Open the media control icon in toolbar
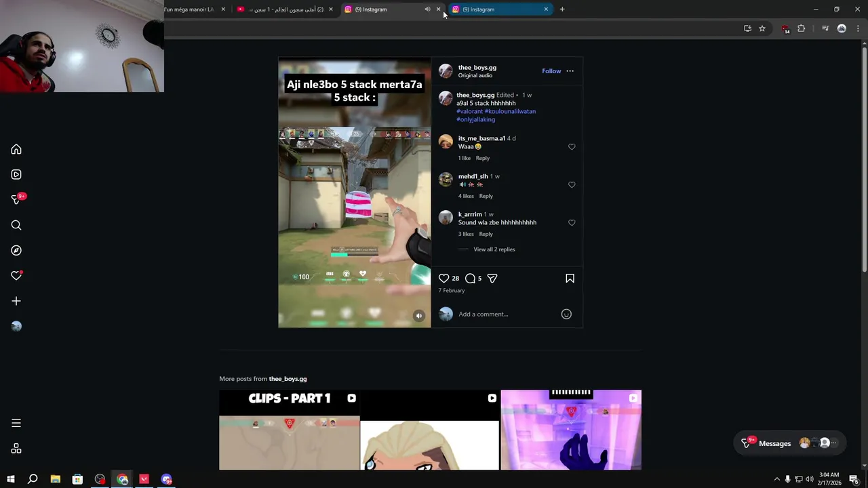 pyautogui.click(x=825, y=28)
